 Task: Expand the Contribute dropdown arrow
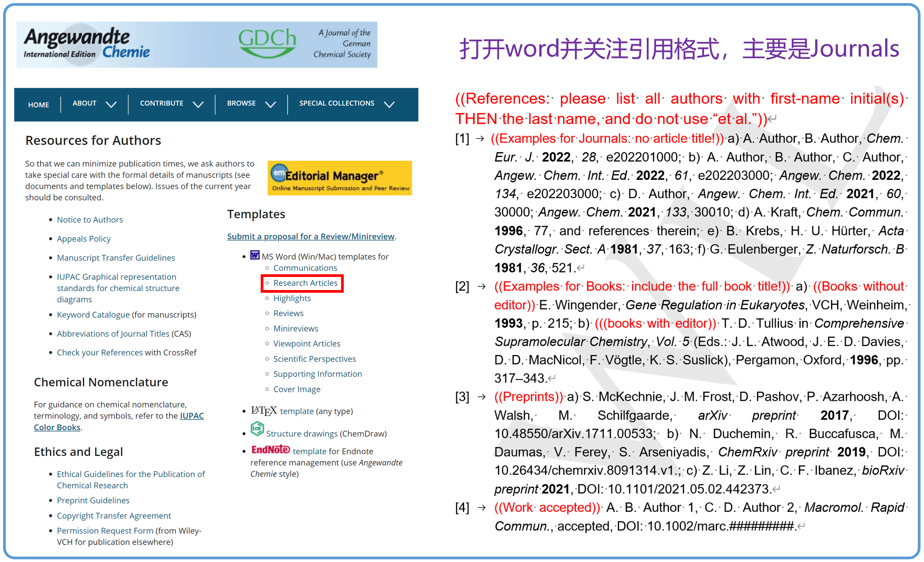tap(198, 104)
